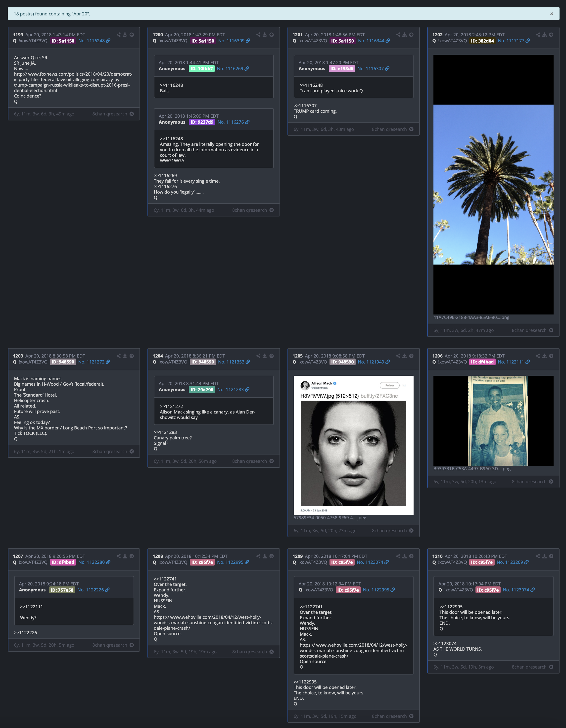The height and width of the screenshot is (728, 566).
Task: Download post 1205
Action: click(x=404, y=356)
